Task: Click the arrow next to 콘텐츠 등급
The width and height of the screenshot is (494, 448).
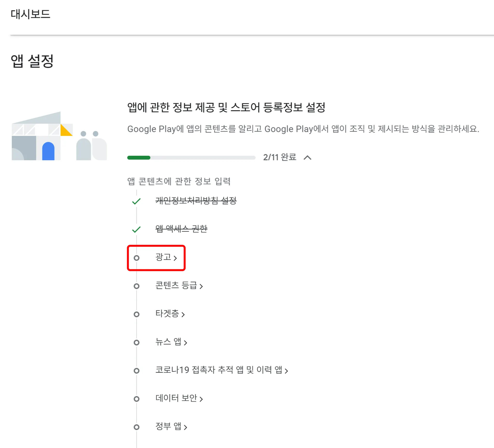Action: coord(201,286)
